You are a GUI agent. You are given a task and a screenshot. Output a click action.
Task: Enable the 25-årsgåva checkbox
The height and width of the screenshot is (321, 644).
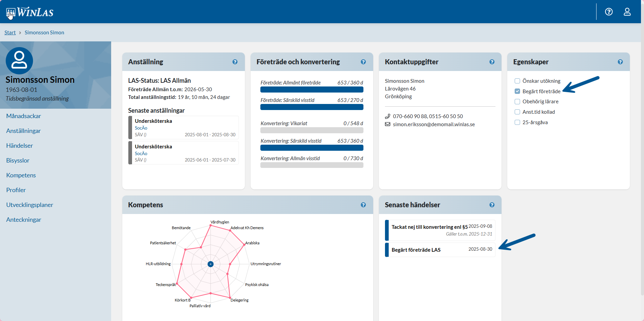click(517, 122)
